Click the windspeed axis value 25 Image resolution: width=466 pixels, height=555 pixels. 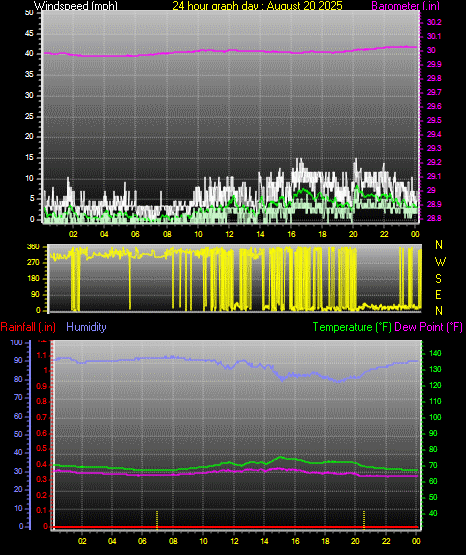[29, 116]
